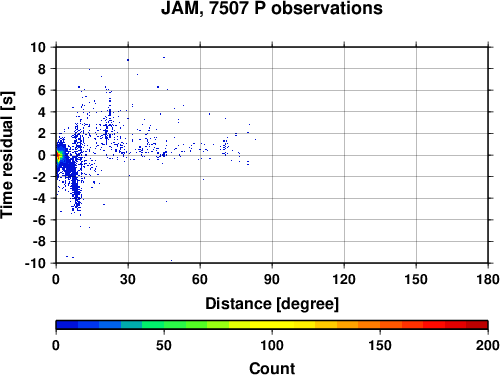This screenshot has width=500, height=375.
Task: Click y-axis tick label '-4'
Action: pos(39,198)
